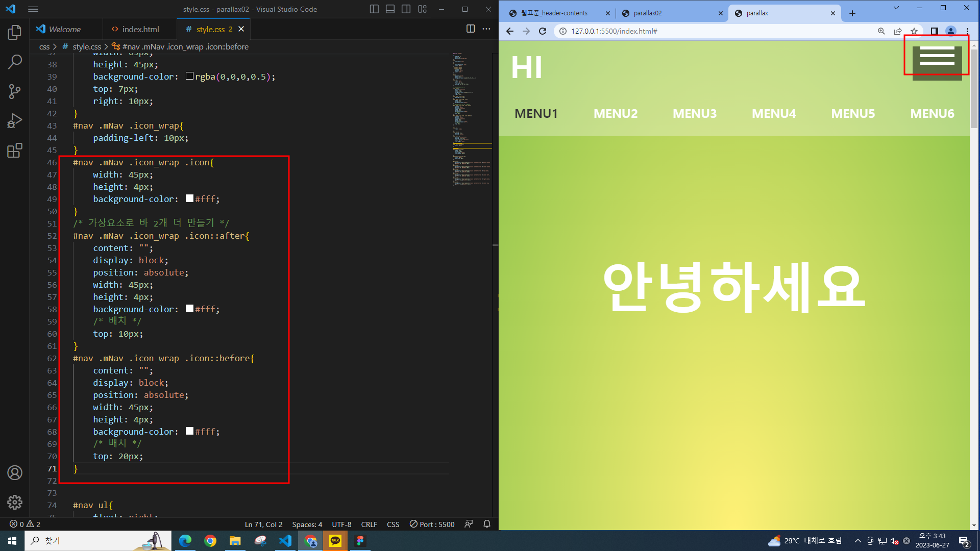Expand Chrome's tab search chevron
Screen dimensions: 980x551
[x=896, y=8]
